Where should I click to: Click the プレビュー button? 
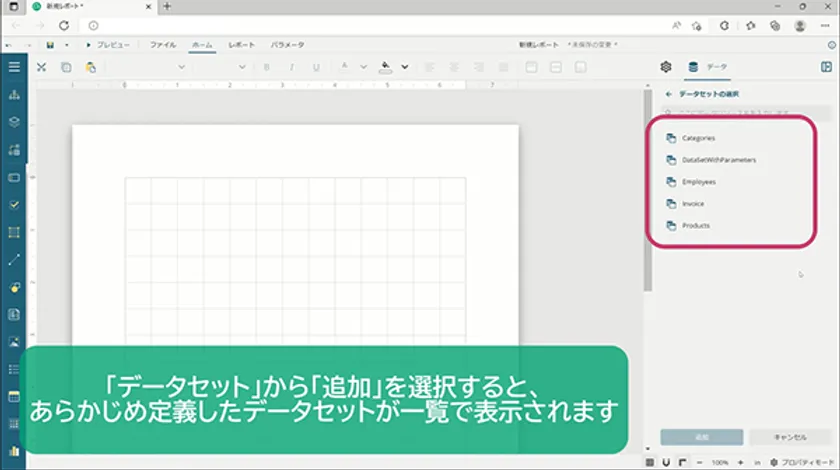click(x=108, y=45)
